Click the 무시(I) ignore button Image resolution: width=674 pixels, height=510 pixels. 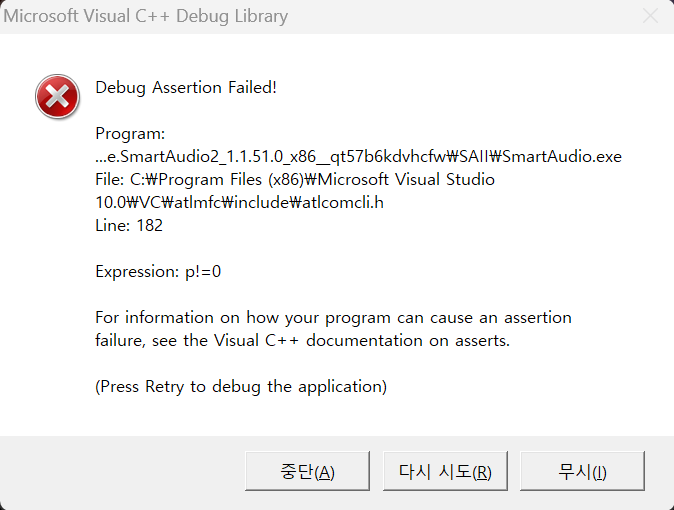[582, 471]
